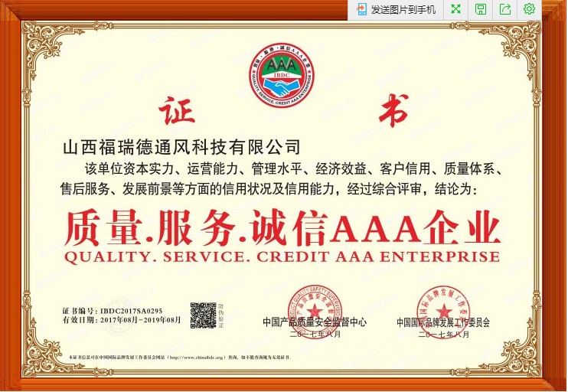Click the certificate number 'IBDC2017SA0295'
Screen dimensions: 568x392
(x=131, y=311)
